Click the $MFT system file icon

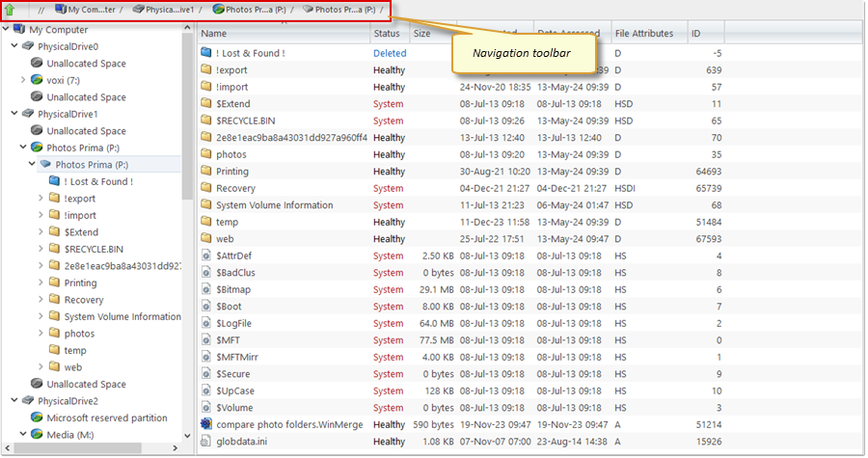(x=205, y=340)
